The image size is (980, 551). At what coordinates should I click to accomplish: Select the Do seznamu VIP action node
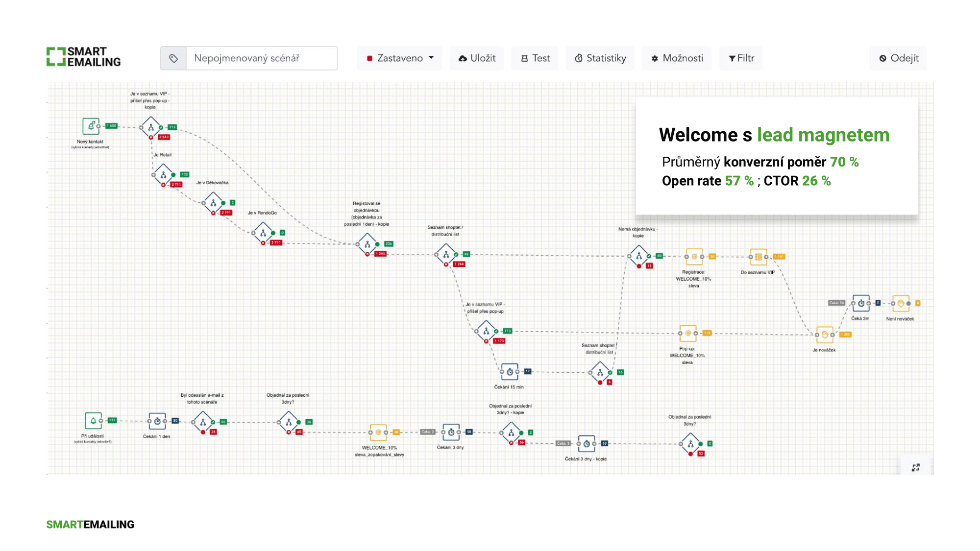pos(759,257)
